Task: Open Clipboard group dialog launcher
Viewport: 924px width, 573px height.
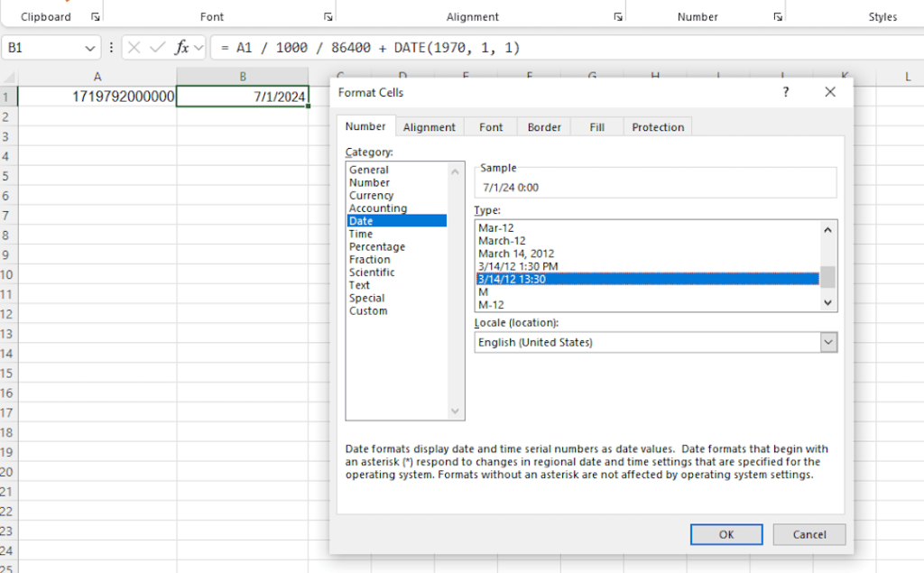Action: pos(96,17)
